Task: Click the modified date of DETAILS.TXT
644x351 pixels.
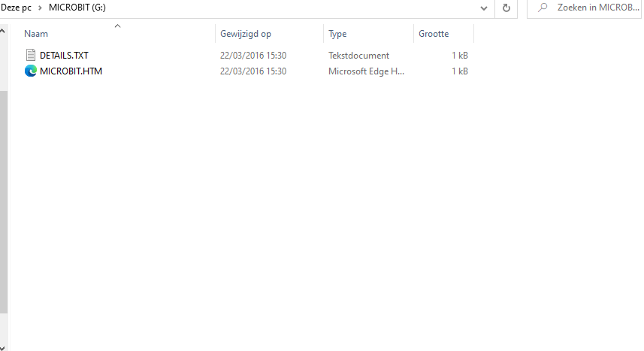Action: click(253, 55)
